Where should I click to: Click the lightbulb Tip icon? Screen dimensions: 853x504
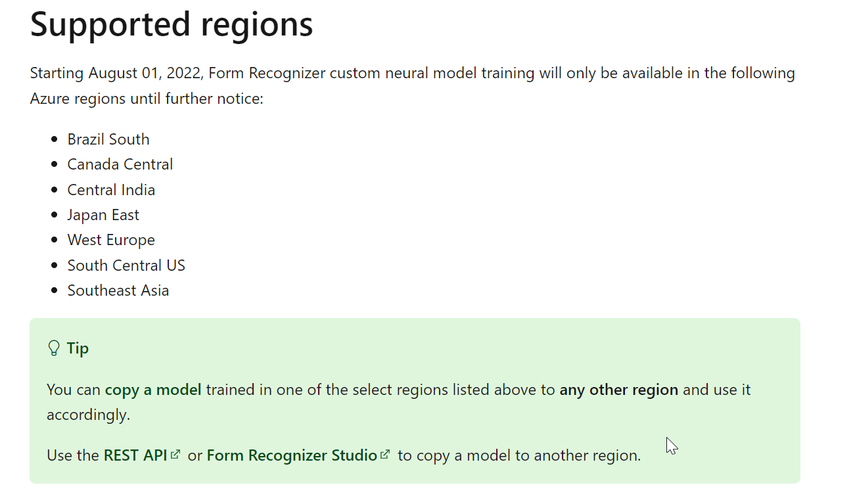pos(54,348)
